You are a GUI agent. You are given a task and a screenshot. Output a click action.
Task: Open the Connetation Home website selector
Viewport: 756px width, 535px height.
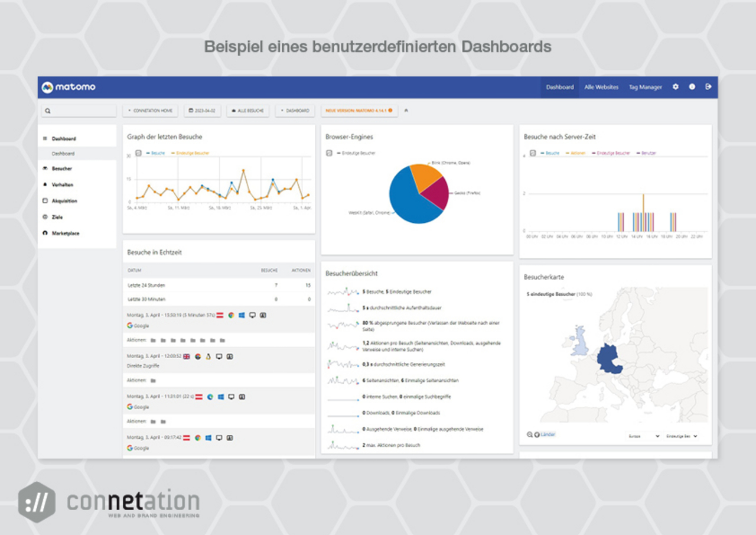click(x=151, y=111)
